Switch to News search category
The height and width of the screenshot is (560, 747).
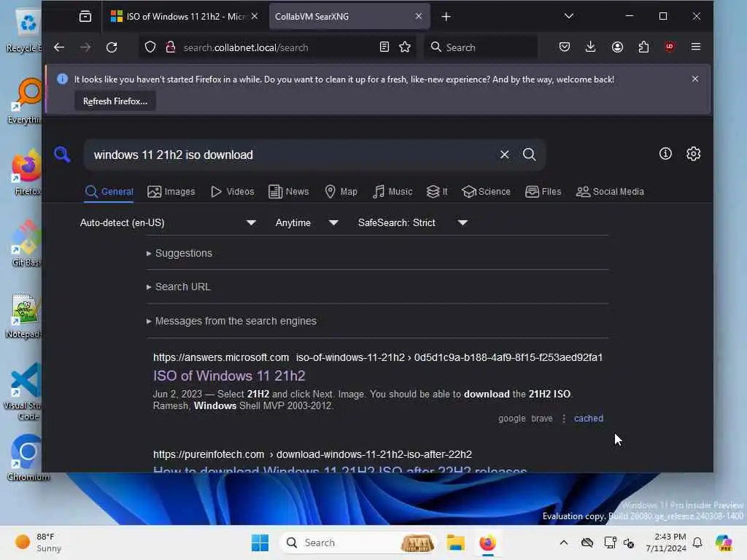(288, 192)
